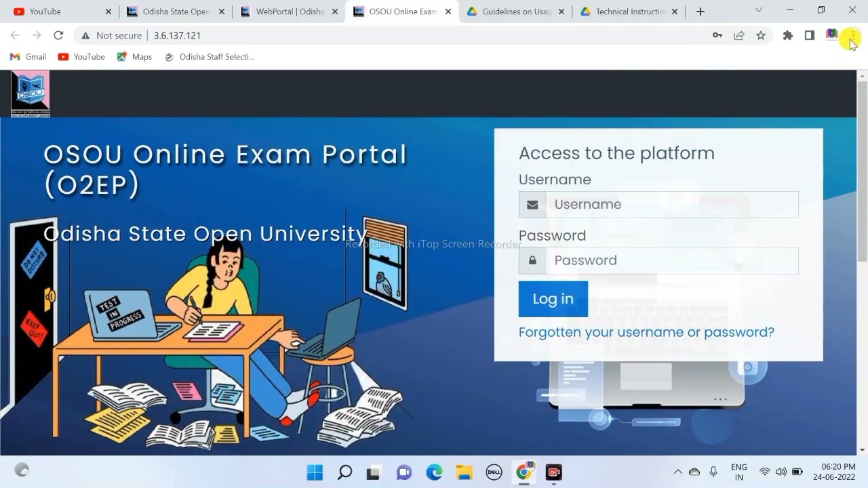Click the address bar showing 3.6.137.121

(177, 35)
